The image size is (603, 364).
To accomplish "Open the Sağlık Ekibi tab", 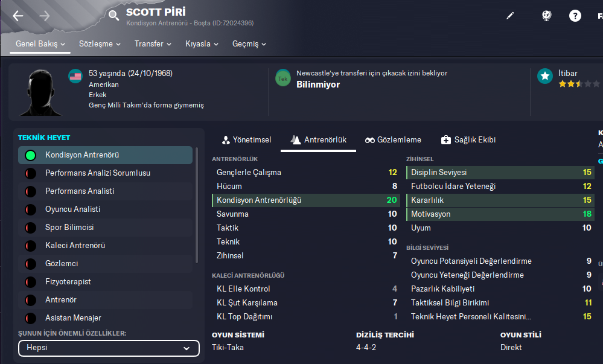I will (x=468, y=140).
